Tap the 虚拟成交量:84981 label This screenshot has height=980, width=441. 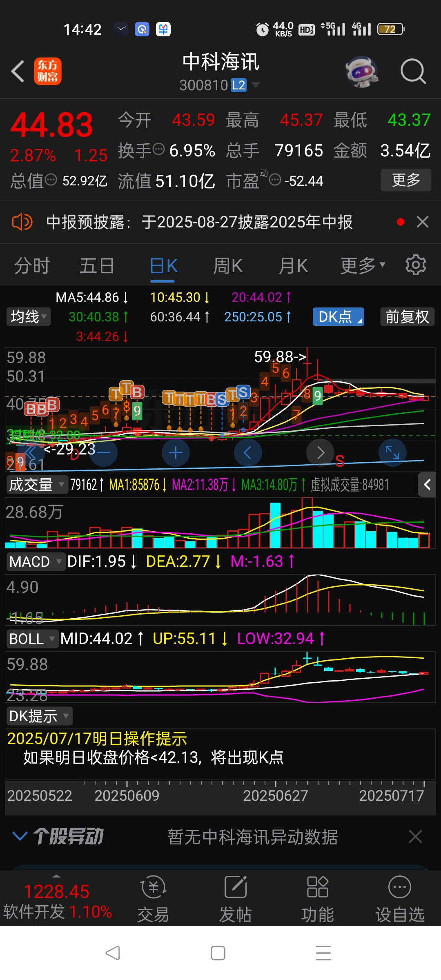pos(350,485)
